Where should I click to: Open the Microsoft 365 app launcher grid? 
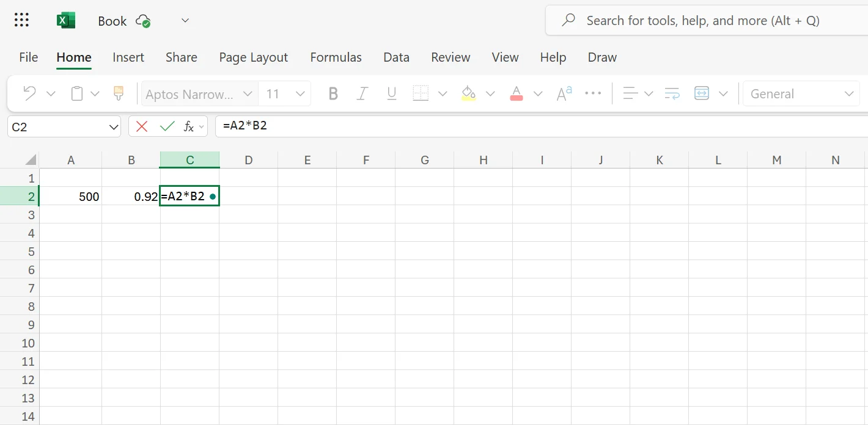coord(21,20)
